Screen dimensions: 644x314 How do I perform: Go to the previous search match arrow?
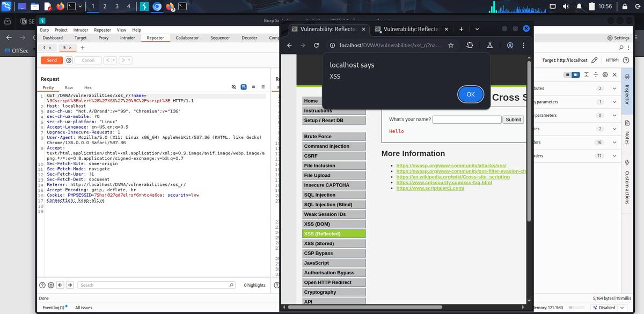(x=60, y=285)
